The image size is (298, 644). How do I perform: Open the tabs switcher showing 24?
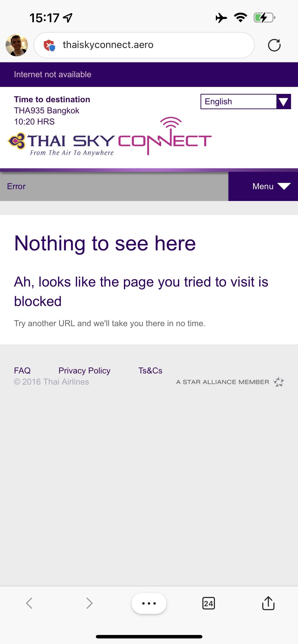208,603
